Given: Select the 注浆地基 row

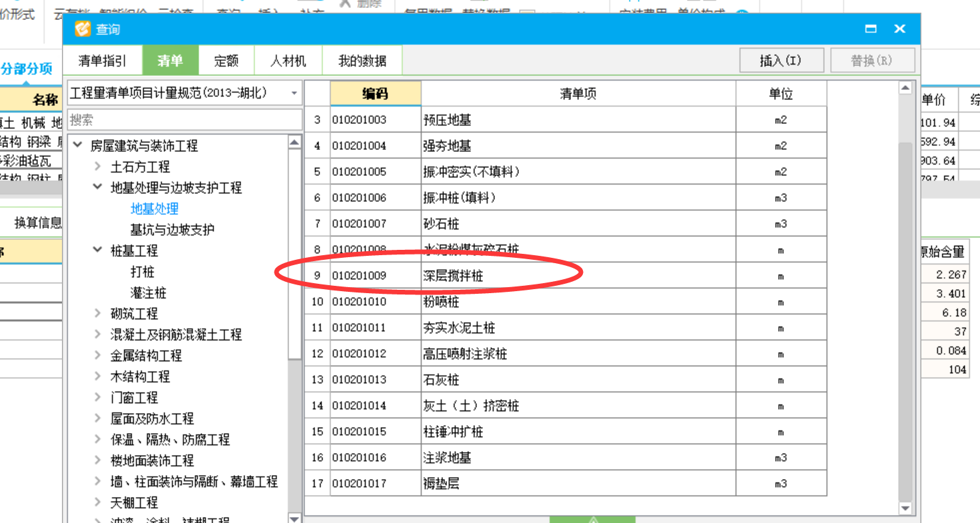Looking at the screenshot, I should coord(566,458).
